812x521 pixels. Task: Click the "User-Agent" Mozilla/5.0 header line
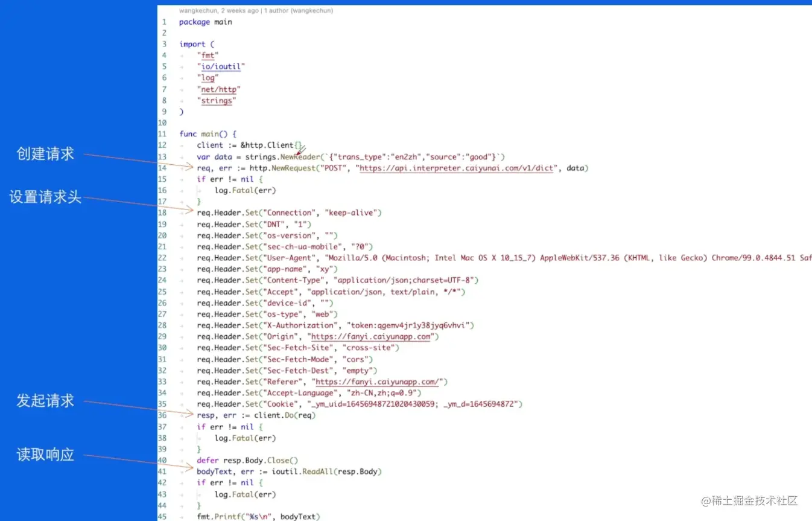pyautogui.click(x=504, y=258)
